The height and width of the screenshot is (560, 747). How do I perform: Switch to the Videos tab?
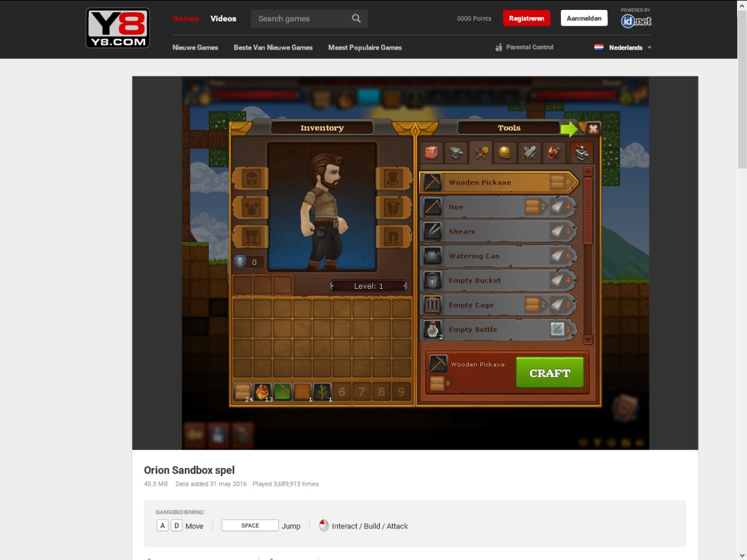pyautogui.click(x=224, y=18)
